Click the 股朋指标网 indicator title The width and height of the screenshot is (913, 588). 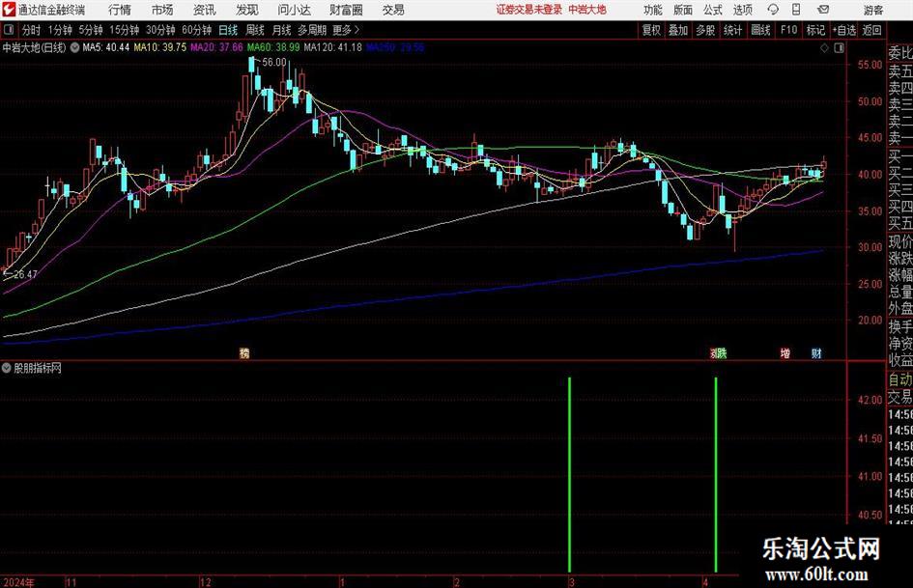pos(38,368)
